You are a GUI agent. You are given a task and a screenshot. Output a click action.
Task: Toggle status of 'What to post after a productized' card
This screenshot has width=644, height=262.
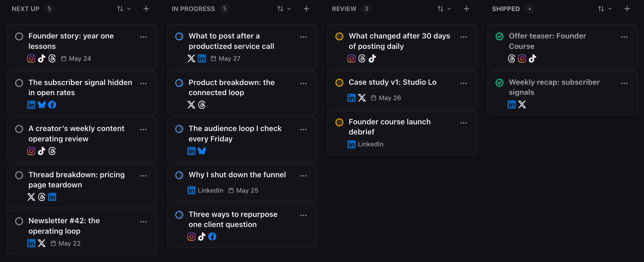(179, 36)
